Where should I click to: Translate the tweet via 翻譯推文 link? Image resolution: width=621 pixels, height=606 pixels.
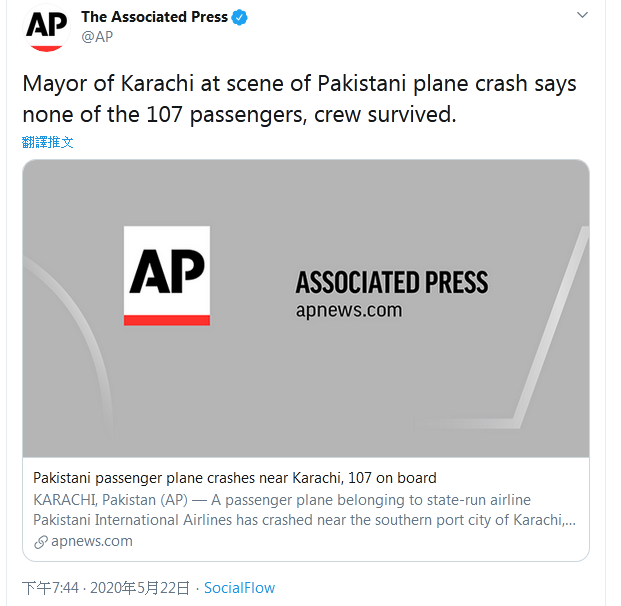(x=48, y=142)
